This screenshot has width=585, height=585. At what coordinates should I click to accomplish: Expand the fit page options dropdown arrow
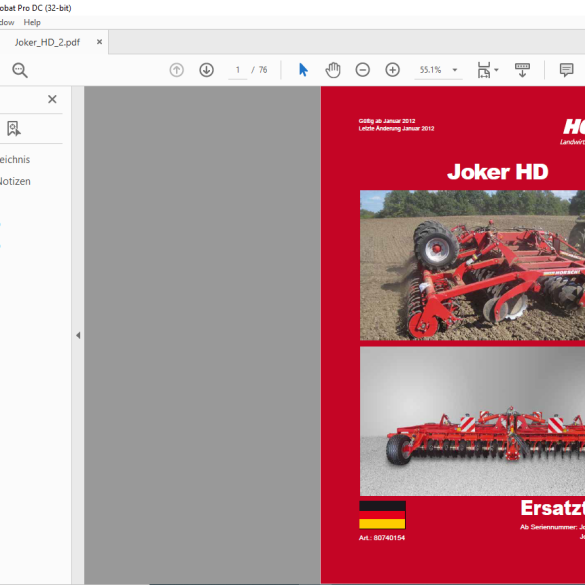pyautogui.click(x=496, y=70)
